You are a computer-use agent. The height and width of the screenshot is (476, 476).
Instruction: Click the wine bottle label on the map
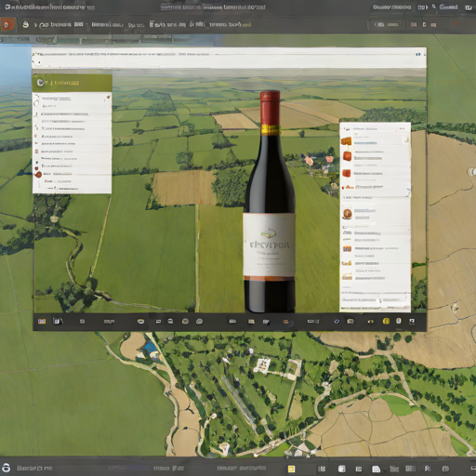pyautogui.click(x=269, y=245)
